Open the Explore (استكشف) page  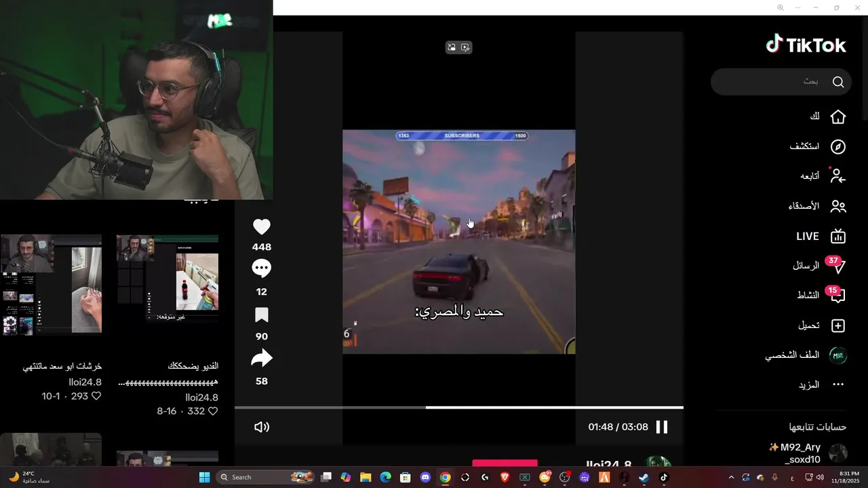pos(817,146)
